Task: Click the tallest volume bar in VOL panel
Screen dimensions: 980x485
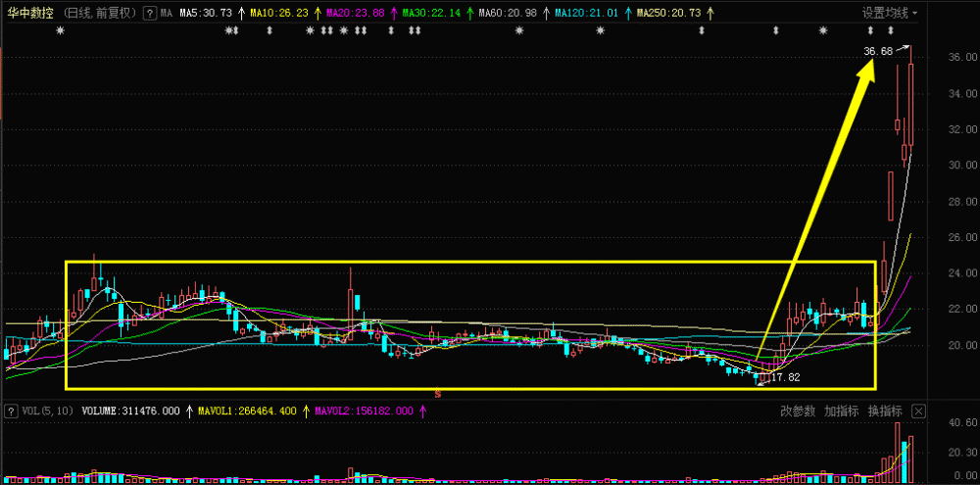Action: 898,453
